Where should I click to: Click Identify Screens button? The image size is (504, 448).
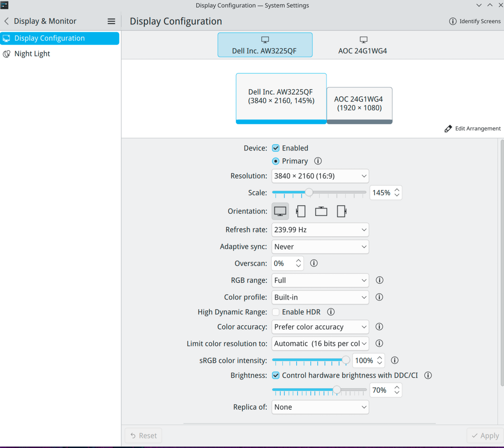[x=475, y=21]
